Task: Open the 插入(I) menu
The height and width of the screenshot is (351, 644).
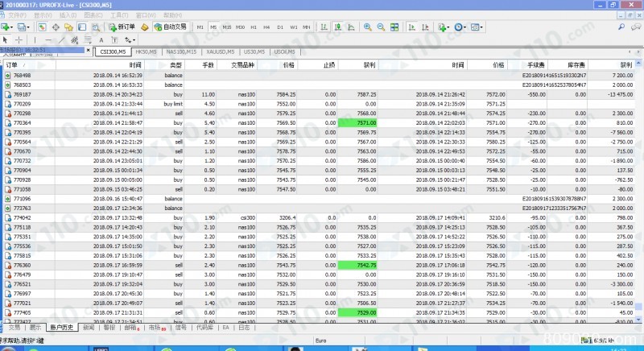Action: click(68, 15)
